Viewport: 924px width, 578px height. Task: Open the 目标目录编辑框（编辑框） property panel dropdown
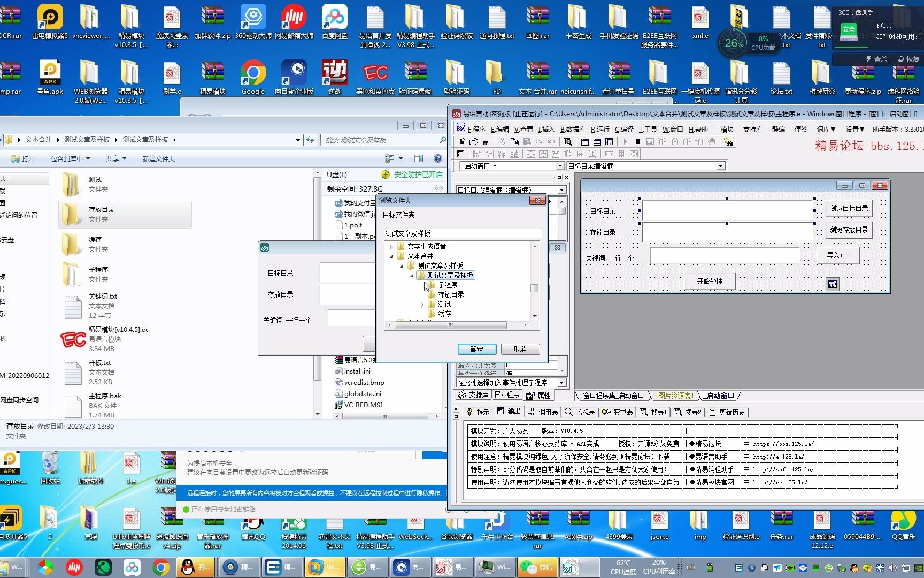tap(561, 190)
